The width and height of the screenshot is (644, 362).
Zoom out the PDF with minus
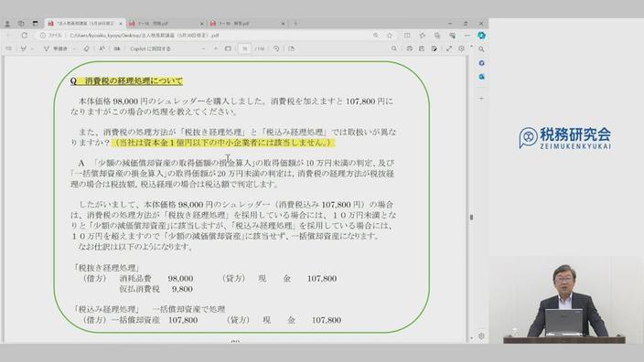click(203, 48)
